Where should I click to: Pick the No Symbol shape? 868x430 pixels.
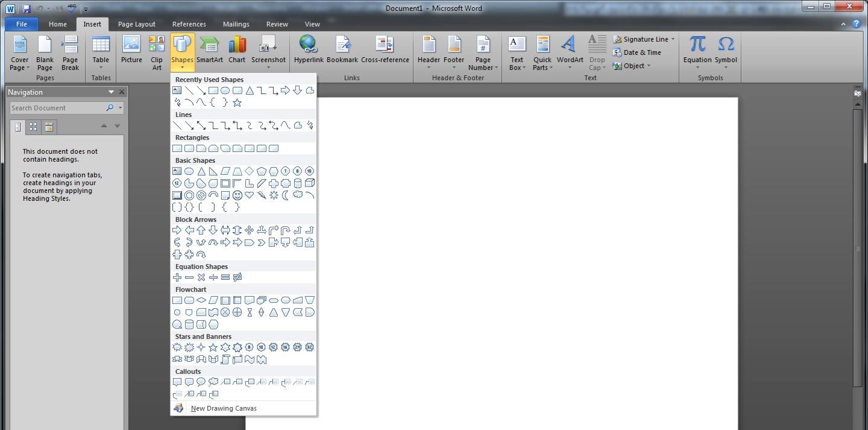201,195
